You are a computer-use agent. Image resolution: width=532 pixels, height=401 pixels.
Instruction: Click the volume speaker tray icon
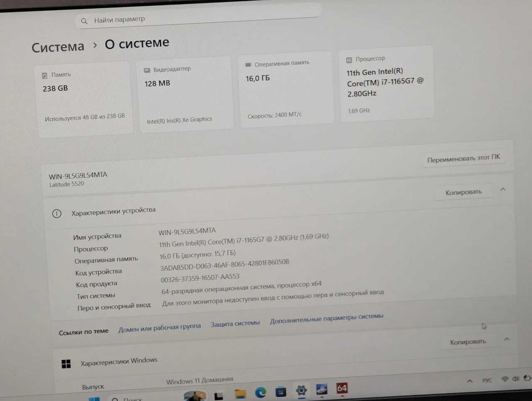point(516,379)
